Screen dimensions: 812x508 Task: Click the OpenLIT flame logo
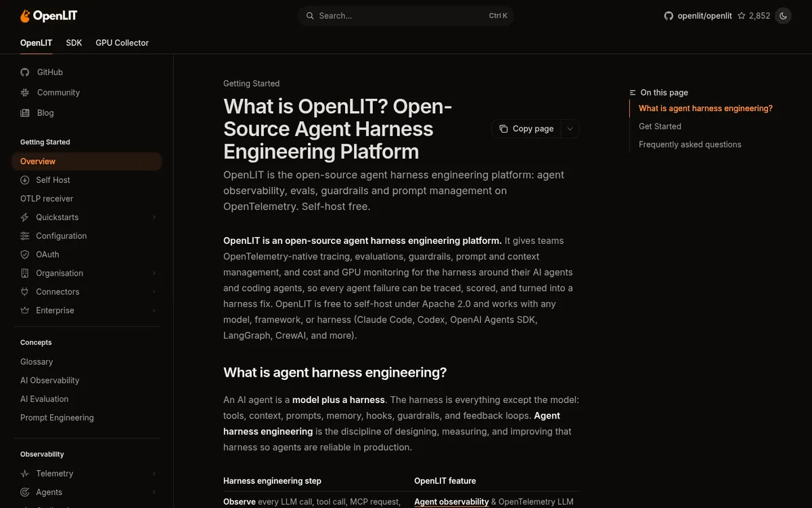[x=25, y=16]
